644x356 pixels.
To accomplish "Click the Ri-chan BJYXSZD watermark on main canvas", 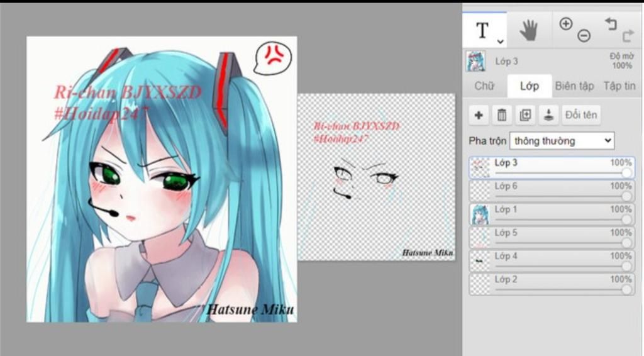I will [x=128, y=92].
